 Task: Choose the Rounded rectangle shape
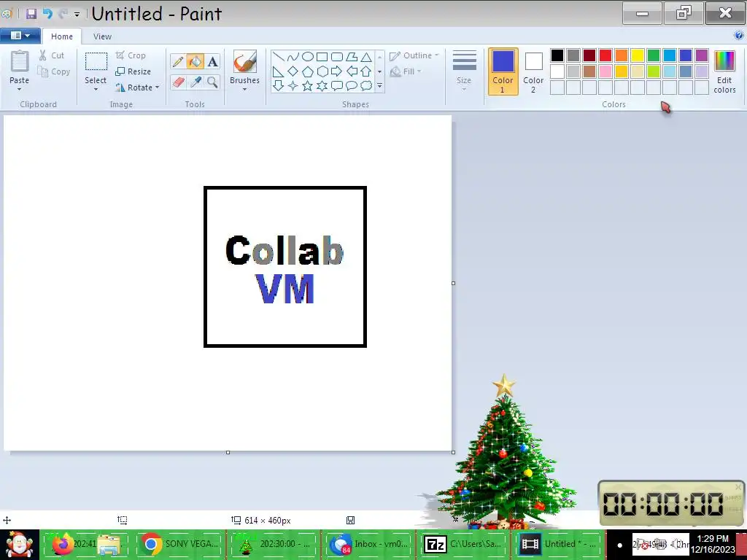(x=337, y=57)
